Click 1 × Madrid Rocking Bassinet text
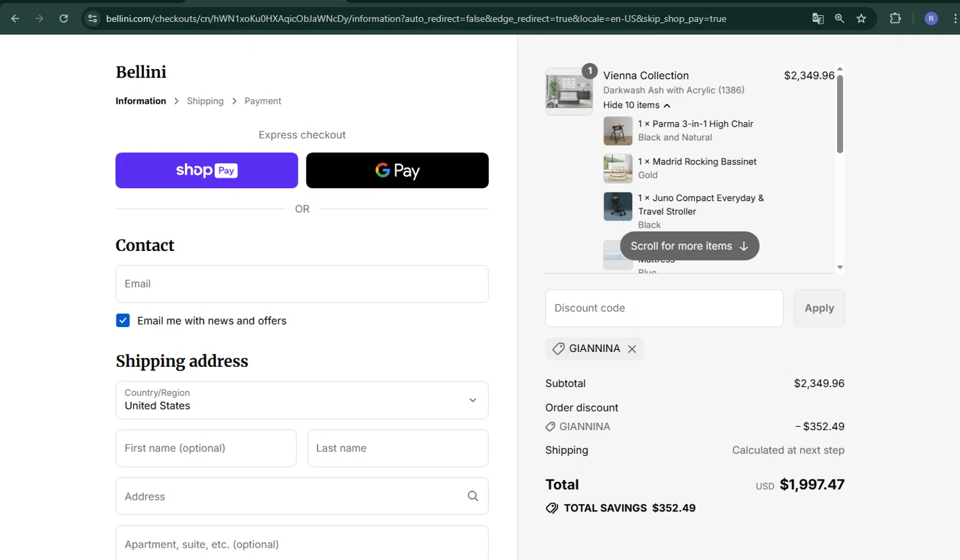Screen dimensions: 960x560 click(697, 162)
